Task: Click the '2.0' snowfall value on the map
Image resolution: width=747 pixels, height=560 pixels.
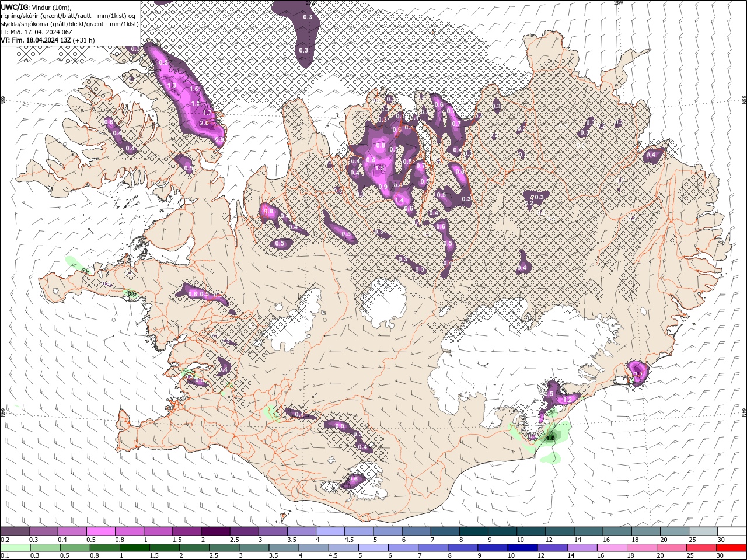Action: (x=204, y=124)
